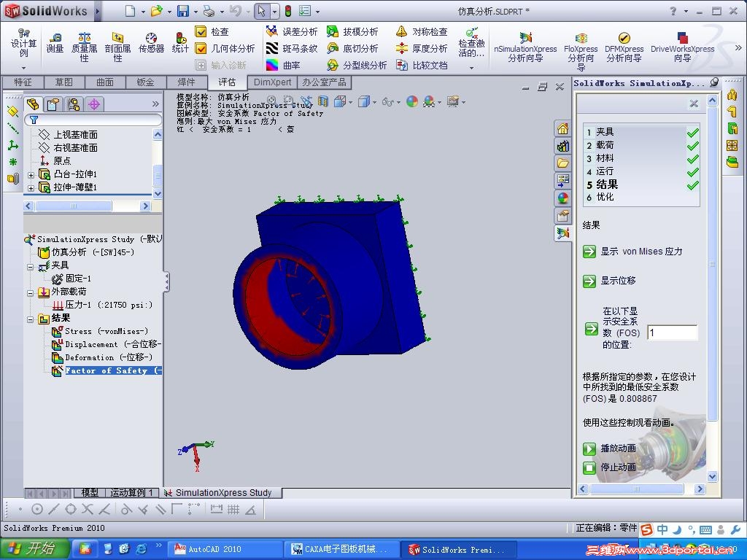
Task: Click the FOS value input field
Action: pyautogui.click(x=672, y=332)
